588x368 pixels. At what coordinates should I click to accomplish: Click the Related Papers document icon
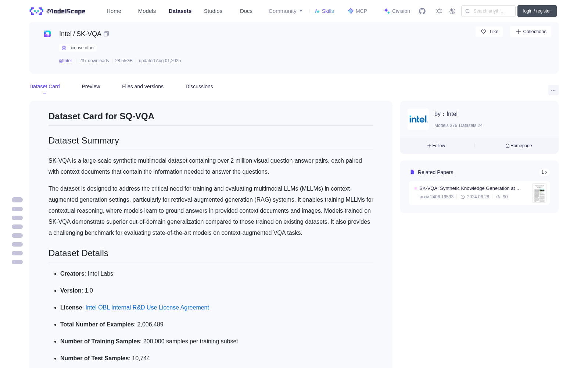point(412,172)
